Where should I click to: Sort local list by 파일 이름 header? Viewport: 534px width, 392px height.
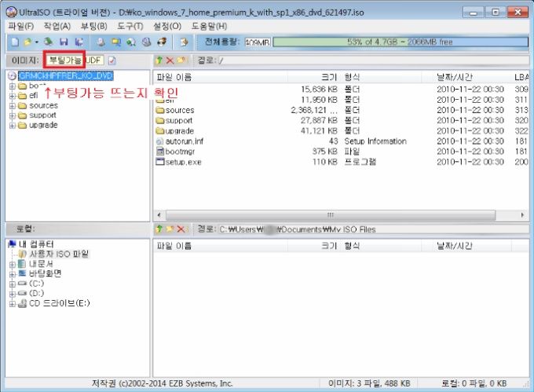point(220,246)
